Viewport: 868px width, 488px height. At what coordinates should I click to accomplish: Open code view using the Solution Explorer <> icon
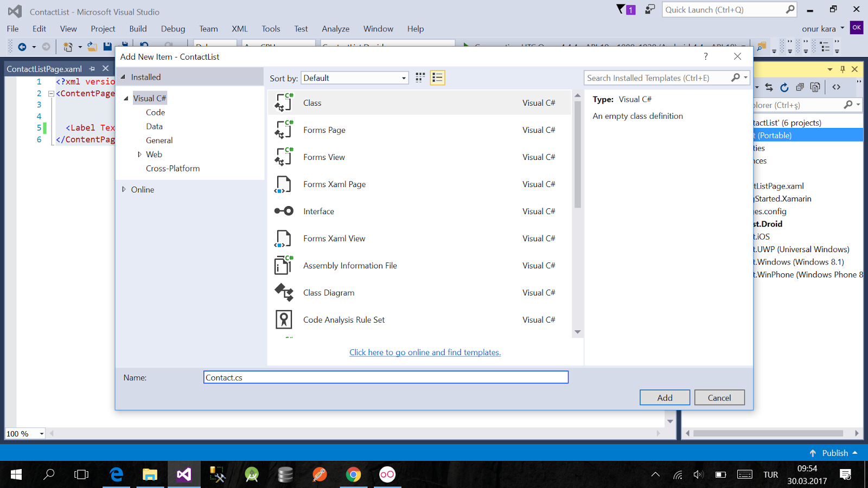coord(836,87)
